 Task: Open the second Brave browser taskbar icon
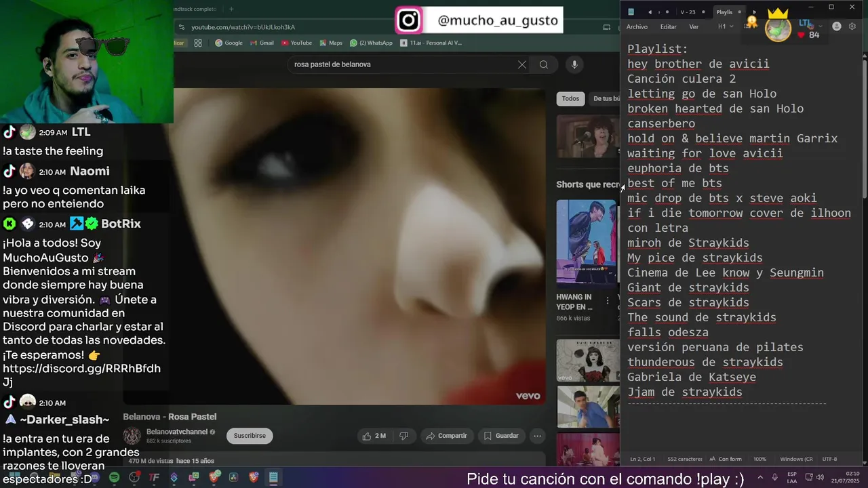[x=254, y=477]
